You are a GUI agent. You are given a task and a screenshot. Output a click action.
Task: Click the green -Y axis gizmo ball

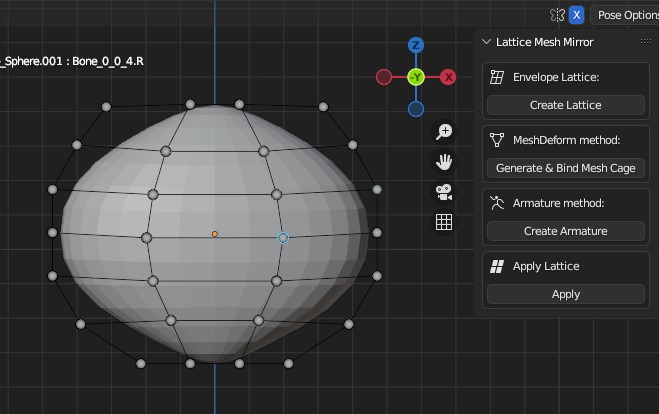click(416, 77)
